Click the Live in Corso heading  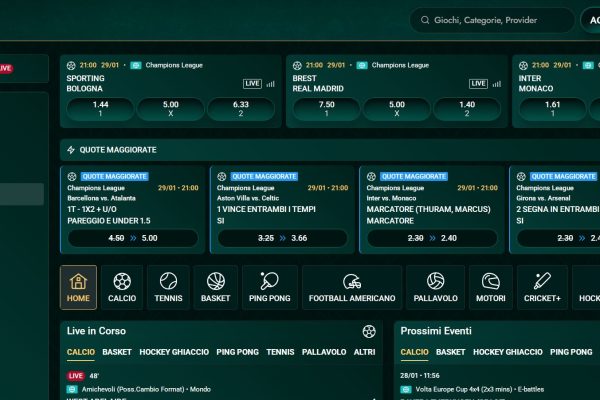pos(96,331)
